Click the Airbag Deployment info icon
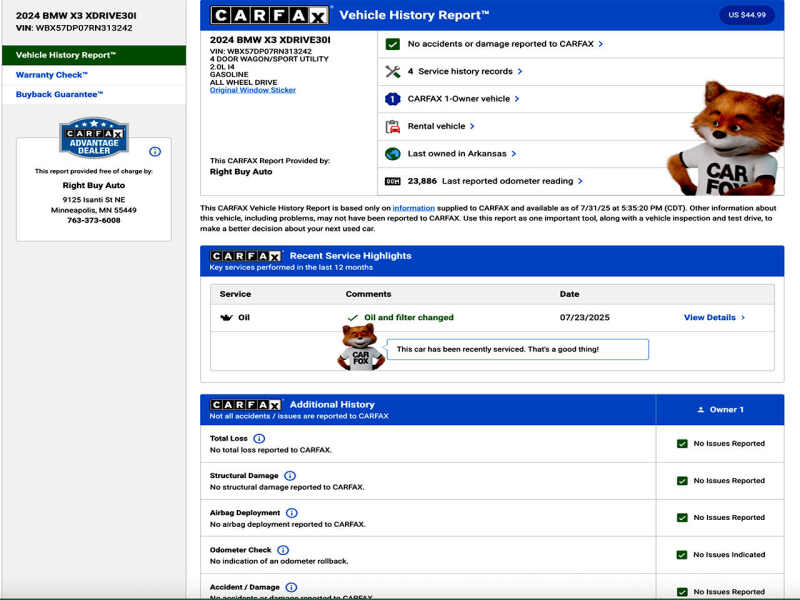Viewport: 800px width, 600px height. (292, 513)
